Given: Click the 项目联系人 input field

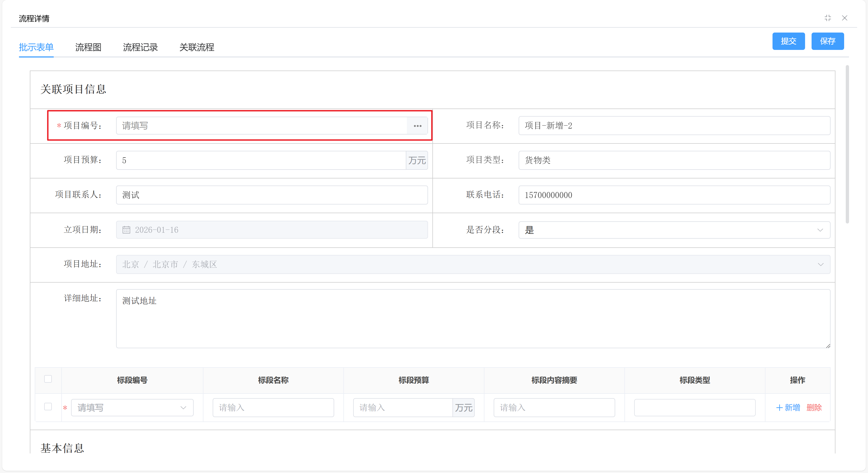Looking at the screenshot, I should (272, 195).
